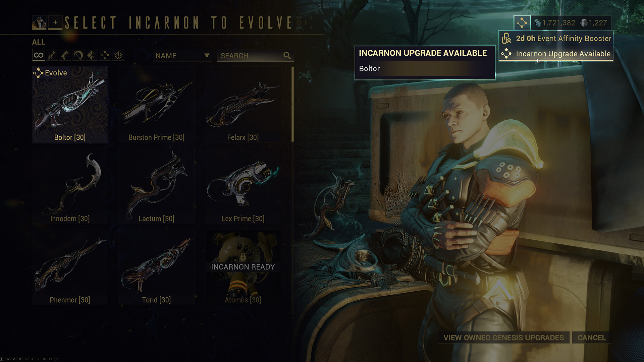
Task: Choose the Lex Prime [30] tile
Action: pos(243,186)
